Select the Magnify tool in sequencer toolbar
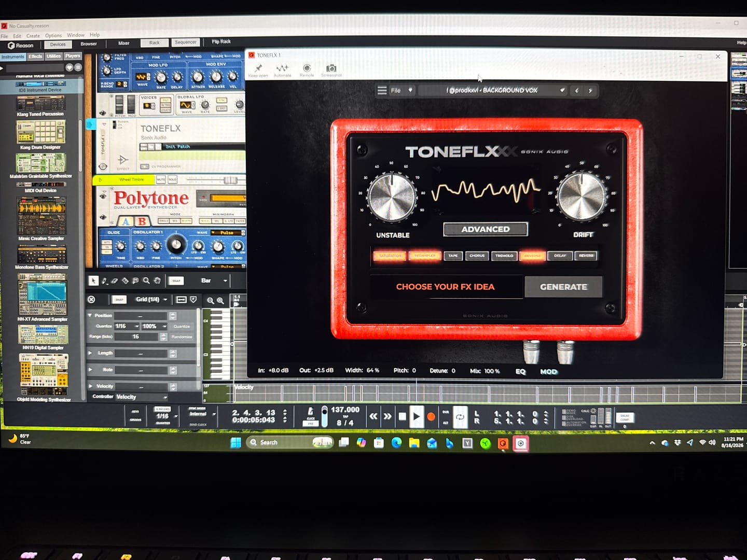Screen dimensions: 747x560 (146, 281)
